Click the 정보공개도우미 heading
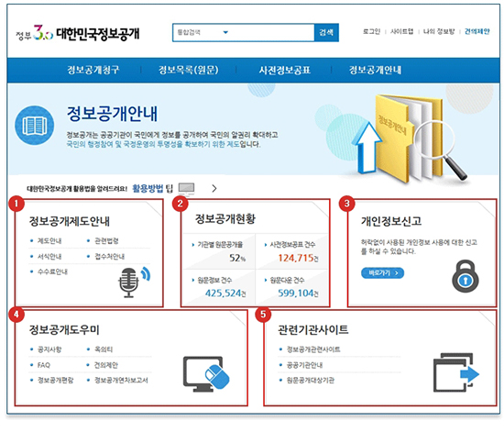 [x=64, y=329]
